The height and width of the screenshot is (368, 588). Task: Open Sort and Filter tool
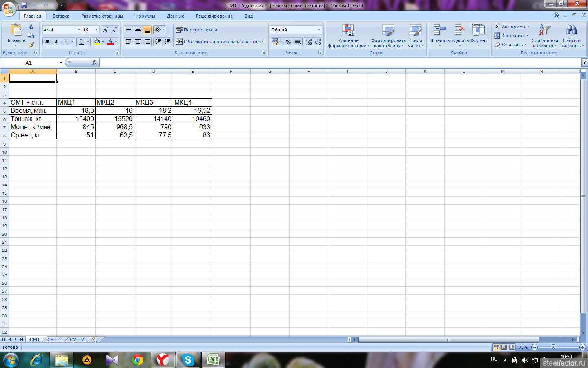click(x=544, y=31)
